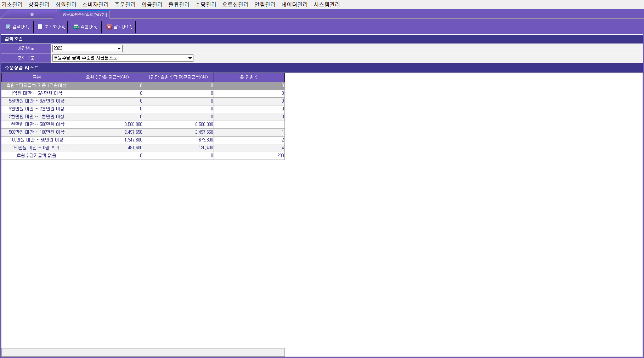644x358 pixels.
Task: Select row 100만원 미만 ~ 50만원 이상
Action: coord(143,140)
